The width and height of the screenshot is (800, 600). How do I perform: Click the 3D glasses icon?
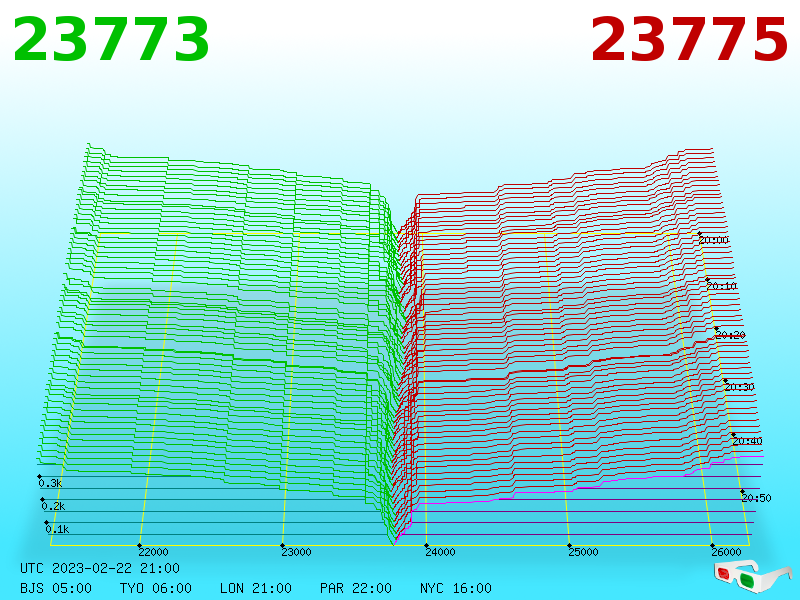pyautogui.click(x=753, y=576)
